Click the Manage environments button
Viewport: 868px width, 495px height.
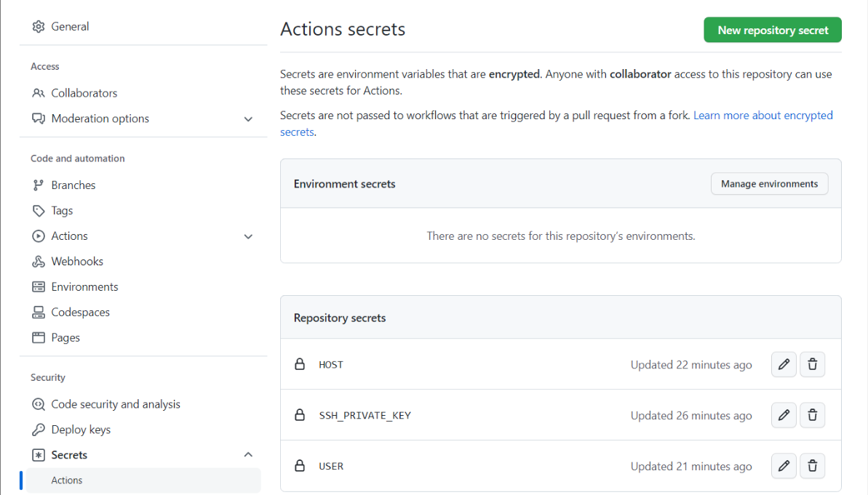(x=769, y=184)
